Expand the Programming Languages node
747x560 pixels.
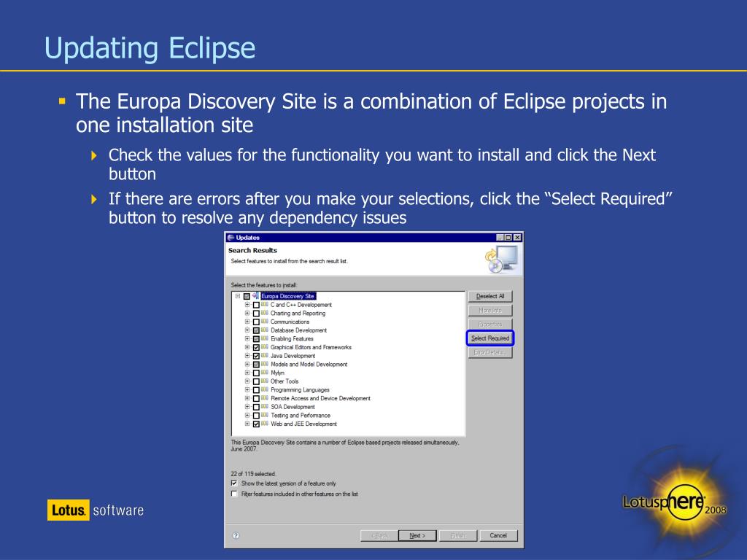point(247,389)
